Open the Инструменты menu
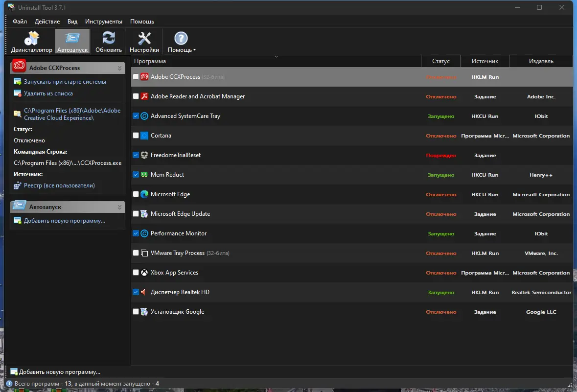 (104, 22)
